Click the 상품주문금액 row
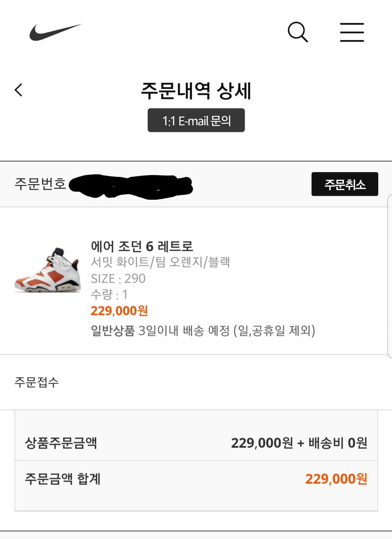 [x=196, y=443]
